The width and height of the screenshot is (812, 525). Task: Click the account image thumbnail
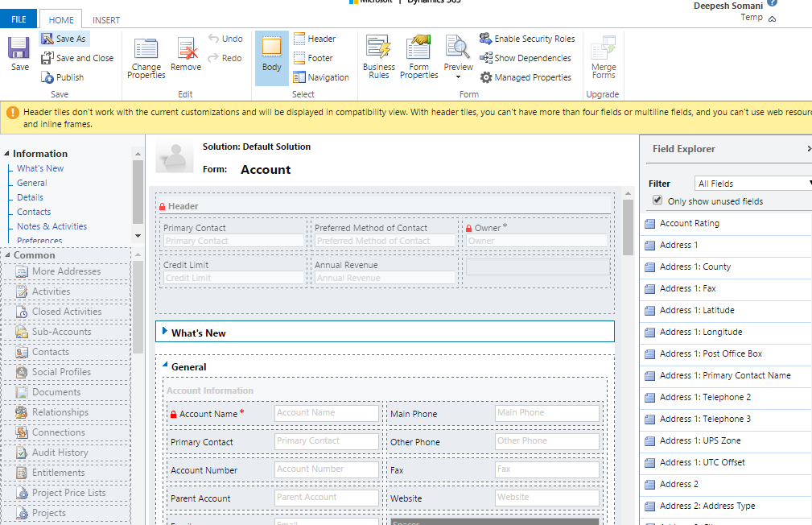pos(175,156)
